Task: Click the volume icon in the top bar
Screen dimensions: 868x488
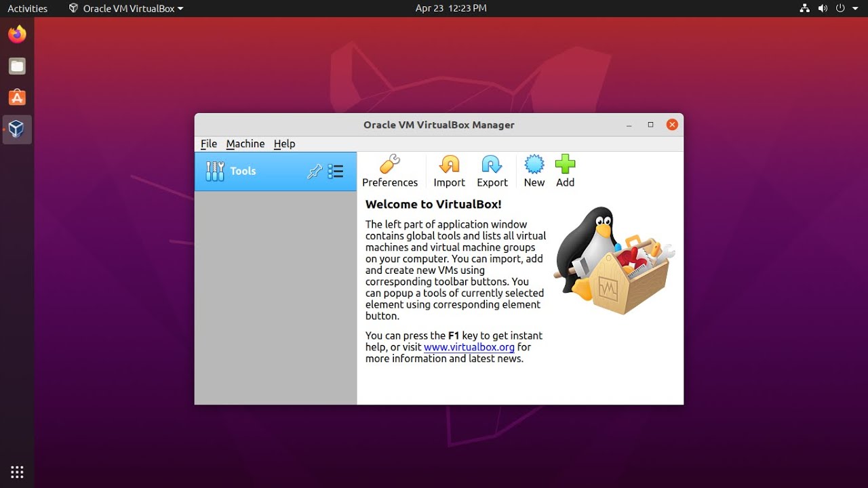Action: click(823, 8)
